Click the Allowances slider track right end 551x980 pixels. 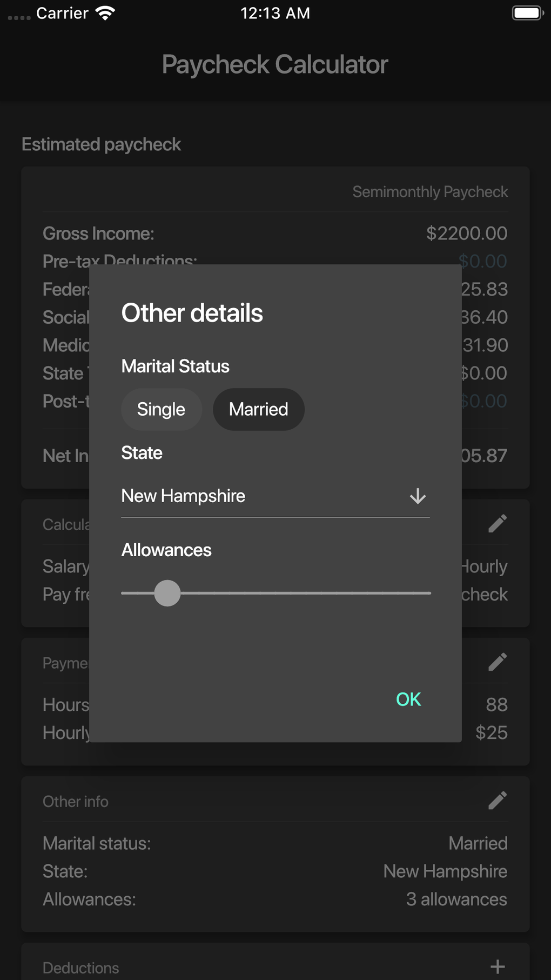(427, 593)
